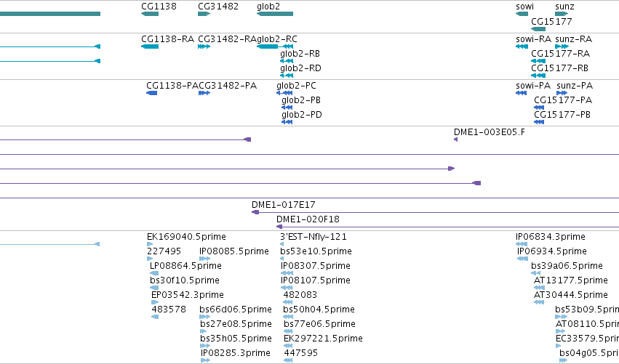Select transcript sowi-RA
Viewport: 619px width, 364px height.
(533, 39)
